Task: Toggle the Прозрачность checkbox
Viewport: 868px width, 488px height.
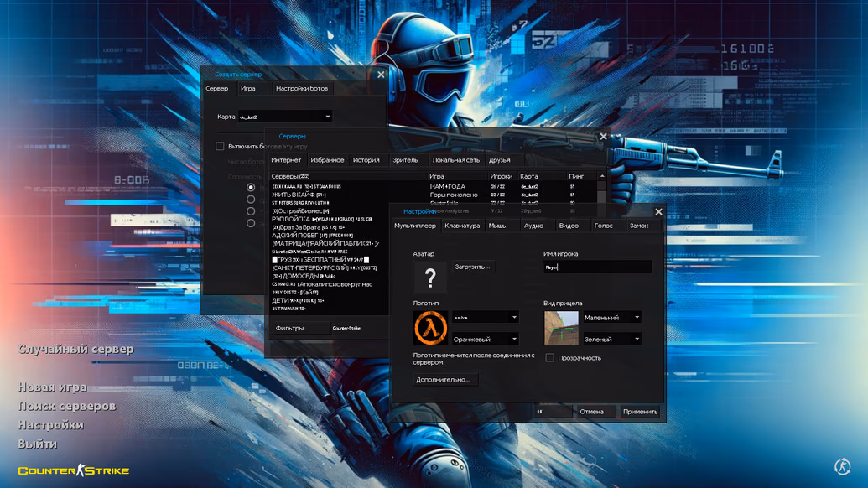Action: (549, 358)
